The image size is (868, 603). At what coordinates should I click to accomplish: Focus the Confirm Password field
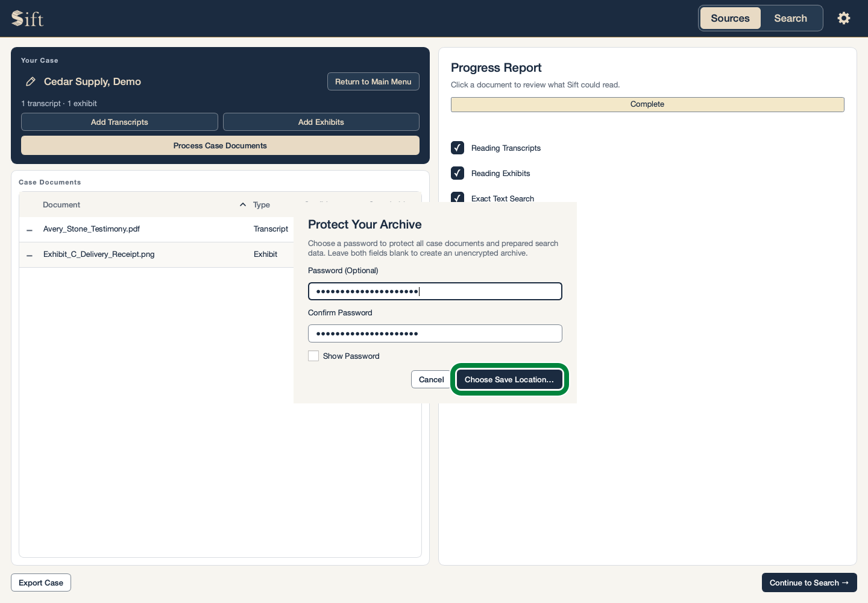click(x=435, y=333)
